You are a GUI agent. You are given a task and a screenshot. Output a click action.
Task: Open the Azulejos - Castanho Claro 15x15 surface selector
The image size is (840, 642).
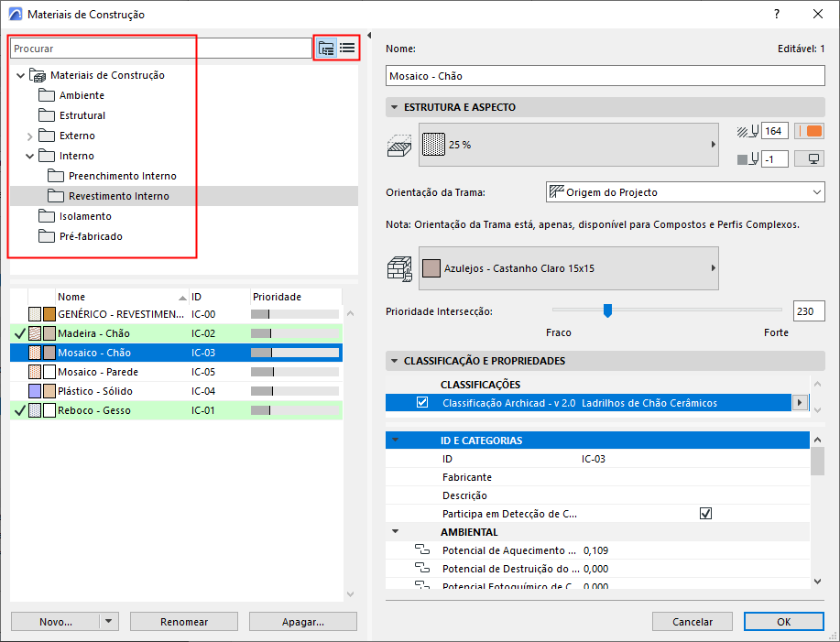(x=568, y=268)
